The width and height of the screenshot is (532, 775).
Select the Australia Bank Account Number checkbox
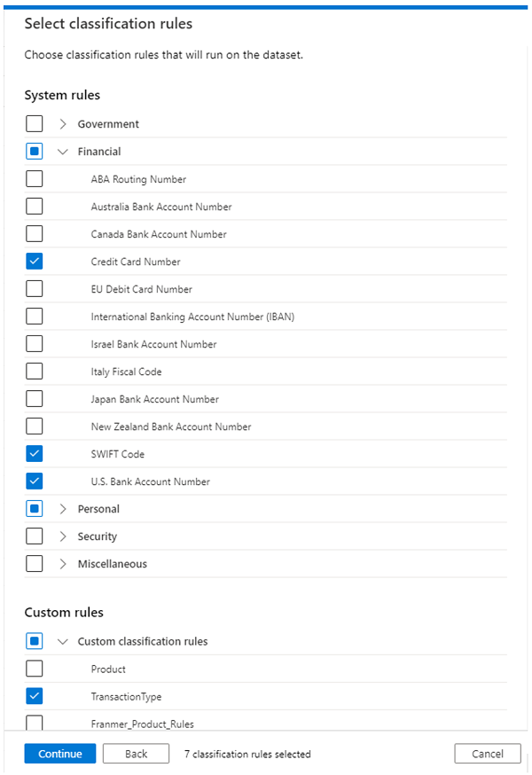tap(34, 206)
